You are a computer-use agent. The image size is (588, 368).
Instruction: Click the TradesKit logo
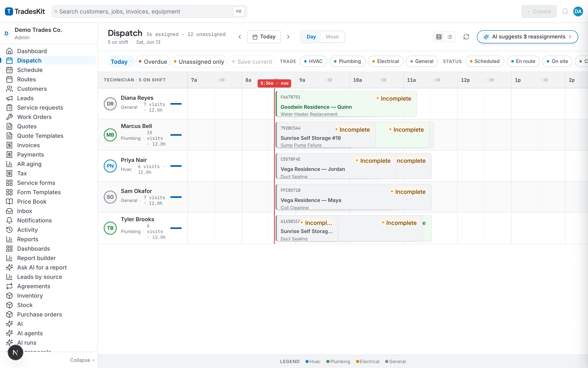(25, 11)
